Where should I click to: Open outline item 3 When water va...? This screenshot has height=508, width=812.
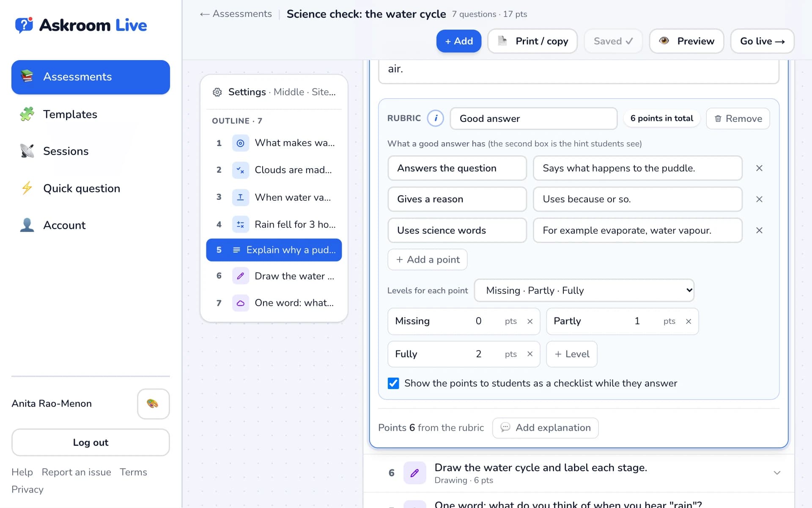(274, 197)
